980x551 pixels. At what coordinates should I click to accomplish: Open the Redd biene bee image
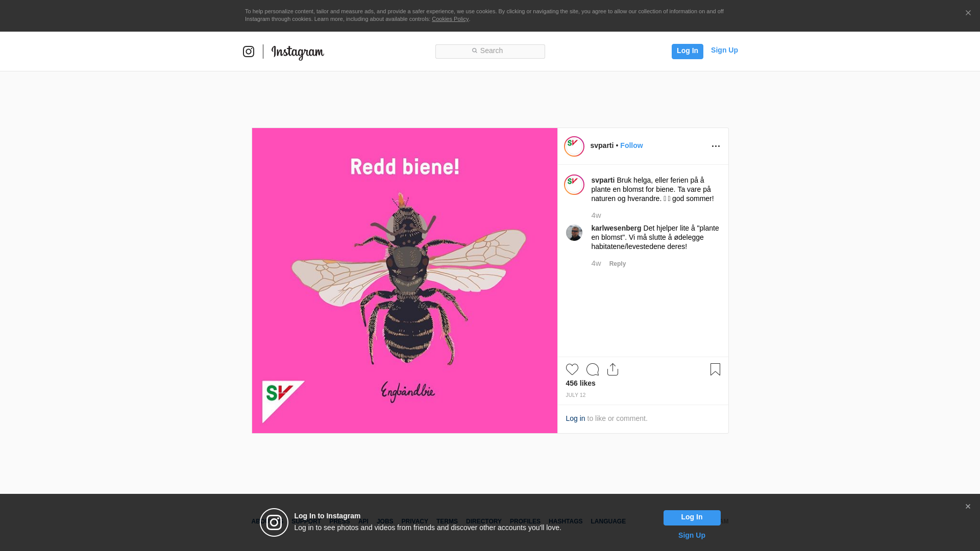(x=405, y=281)
